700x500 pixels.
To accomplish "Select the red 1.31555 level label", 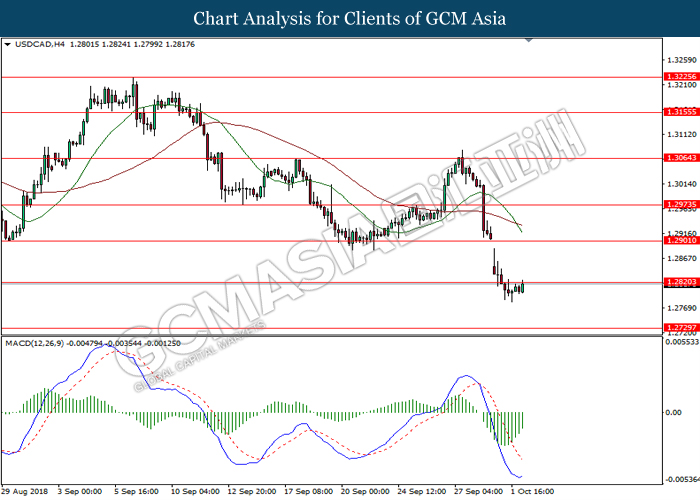I will (681, 112).
